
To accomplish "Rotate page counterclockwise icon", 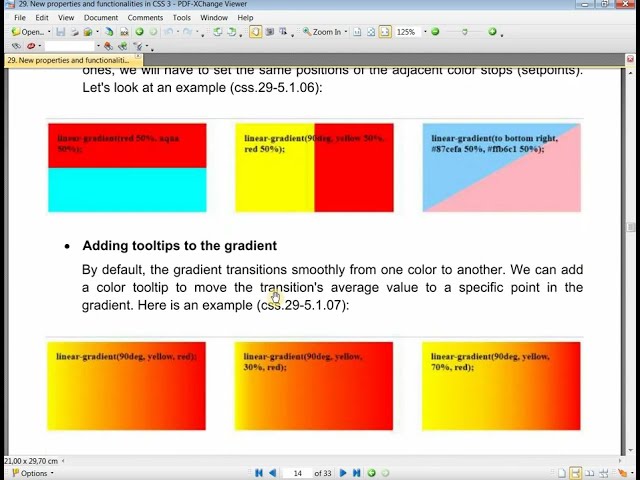I will 218,32.
